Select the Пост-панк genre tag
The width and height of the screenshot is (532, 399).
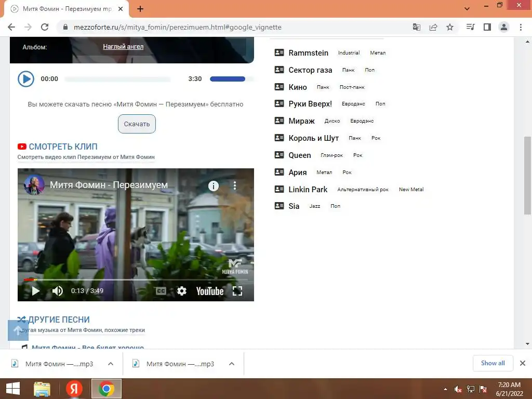[352, 87]
